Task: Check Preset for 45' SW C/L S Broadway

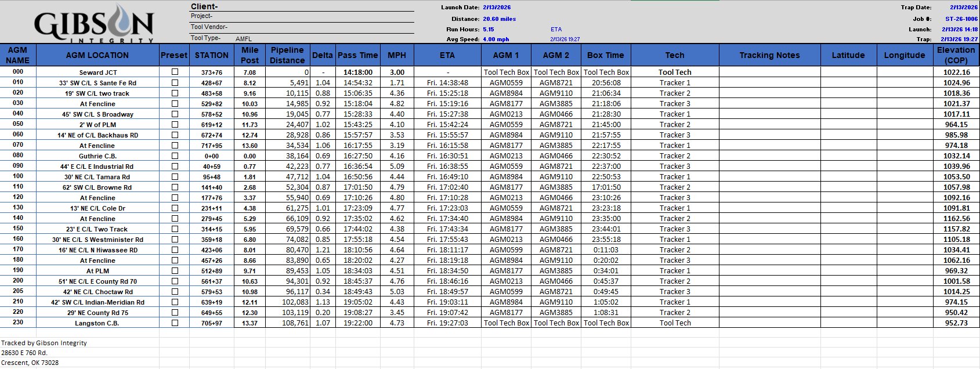Action: (x=175, y=114)
